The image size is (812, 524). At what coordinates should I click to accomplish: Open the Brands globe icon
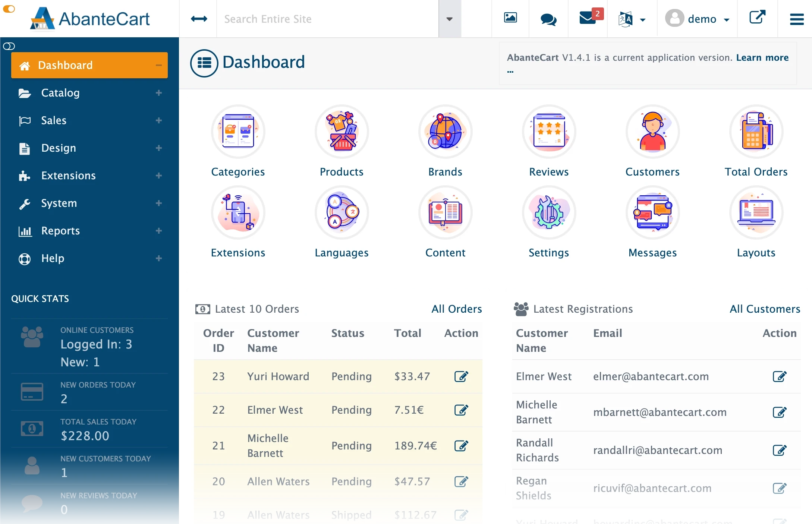445,132
